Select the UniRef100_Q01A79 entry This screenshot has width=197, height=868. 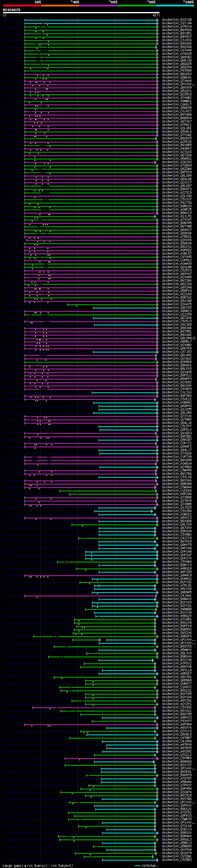point(177,853)
